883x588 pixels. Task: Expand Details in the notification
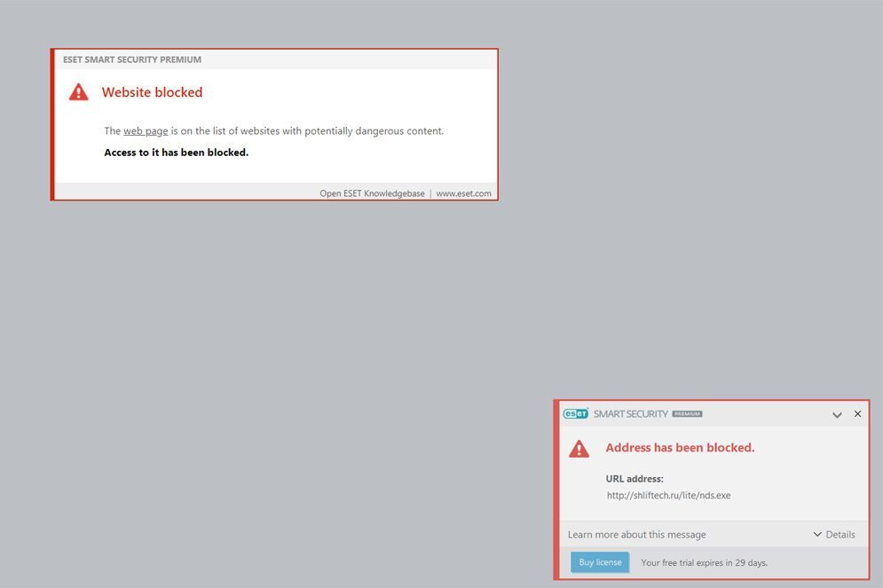pyautogui.click(x=834, y=534)
